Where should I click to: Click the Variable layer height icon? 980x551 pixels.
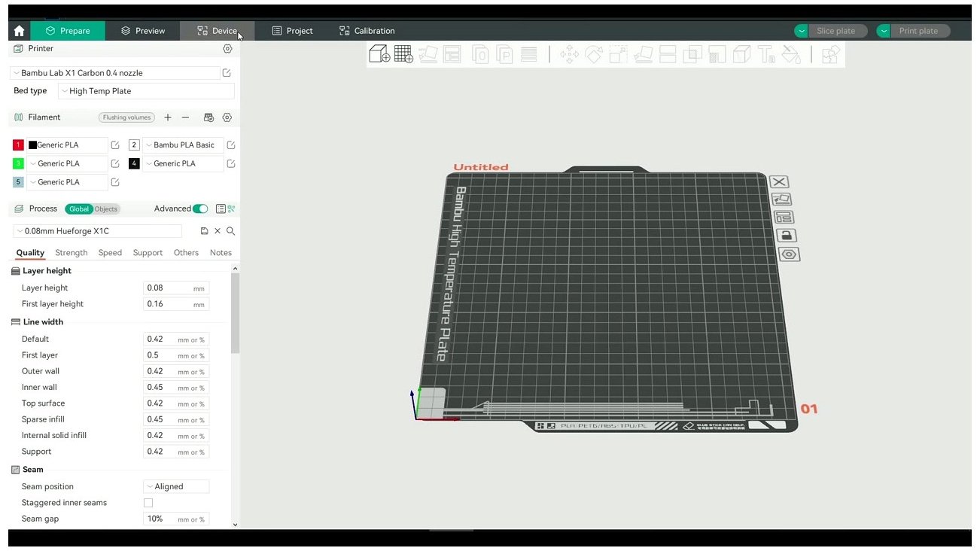pyautogui.click(x=529, y=54)
